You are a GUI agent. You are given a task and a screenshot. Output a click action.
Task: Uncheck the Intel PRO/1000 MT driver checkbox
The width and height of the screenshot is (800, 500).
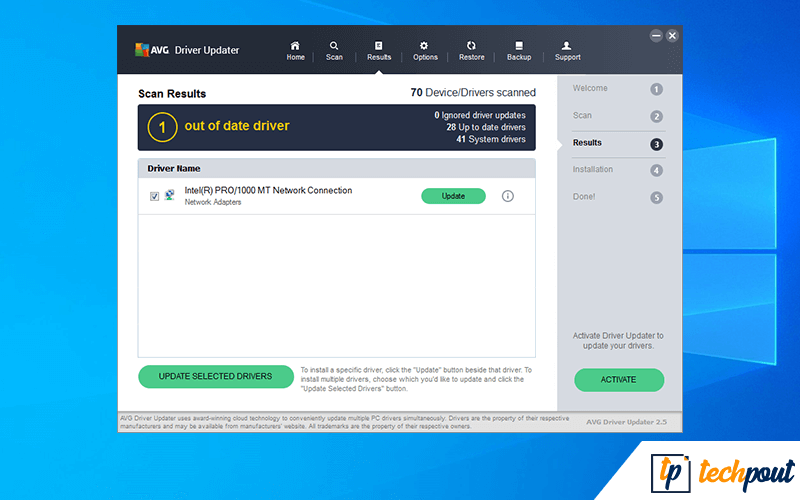click(154, 196)
